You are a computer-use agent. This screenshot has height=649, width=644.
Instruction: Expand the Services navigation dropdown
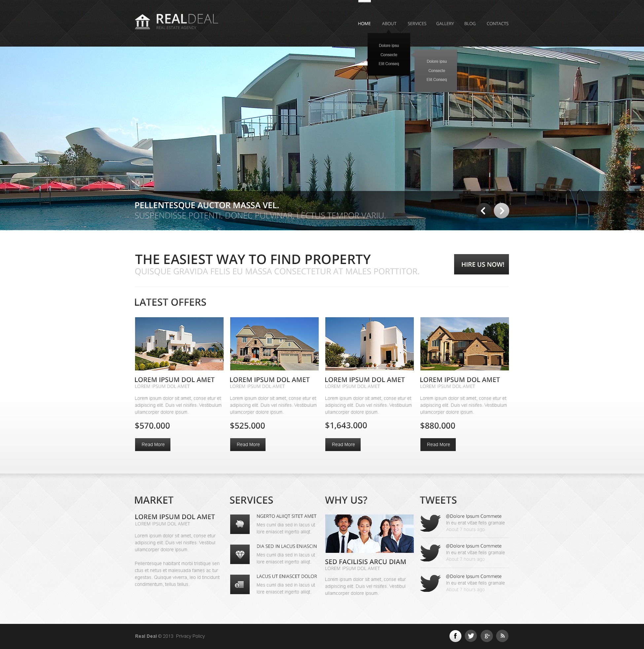click(x=416, y=23)
